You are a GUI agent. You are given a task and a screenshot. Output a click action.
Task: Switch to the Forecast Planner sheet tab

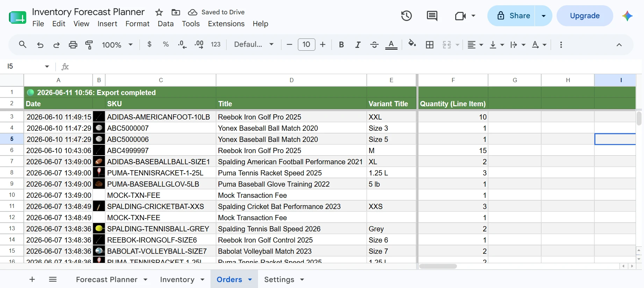tap(107, 280)
